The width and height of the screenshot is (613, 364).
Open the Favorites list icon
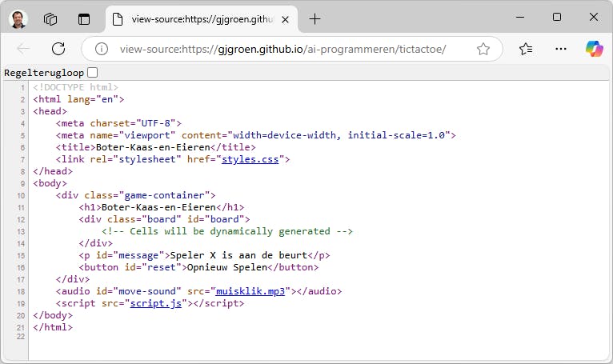click(526, 49)
